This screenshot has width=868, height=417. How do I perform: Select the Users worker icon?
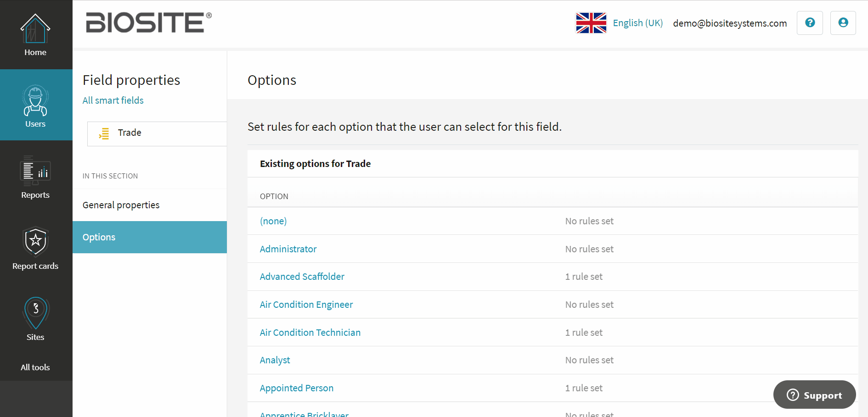click(35, 100)
